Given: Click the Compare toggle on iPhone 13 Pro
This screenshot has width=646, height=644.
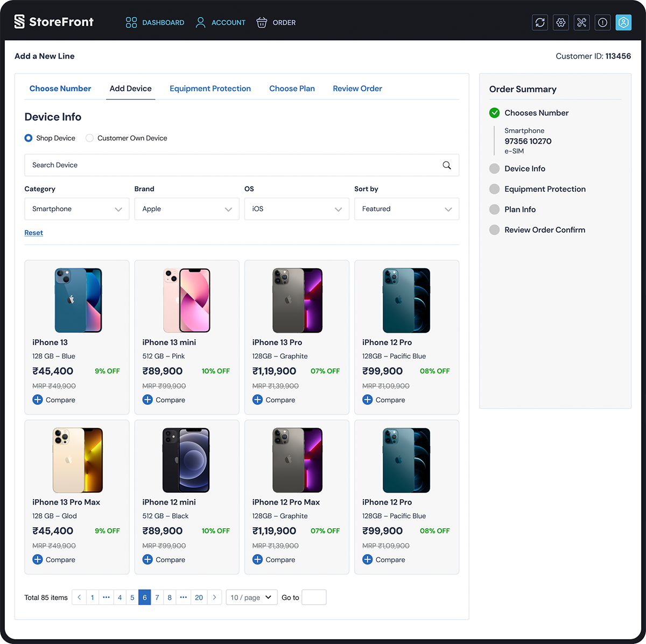Looking at the screenshot, I should coord(257,400).
